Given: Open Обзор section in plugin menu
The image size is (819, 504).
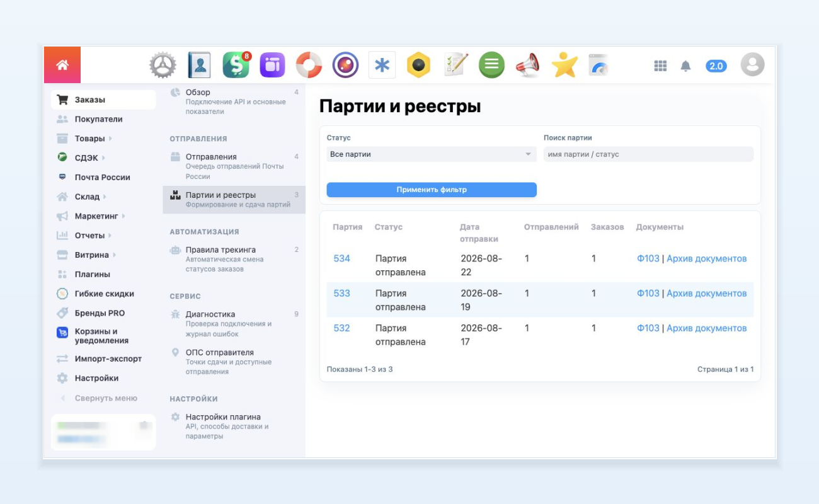Looking at the screenshot, I should pos(234,101).
